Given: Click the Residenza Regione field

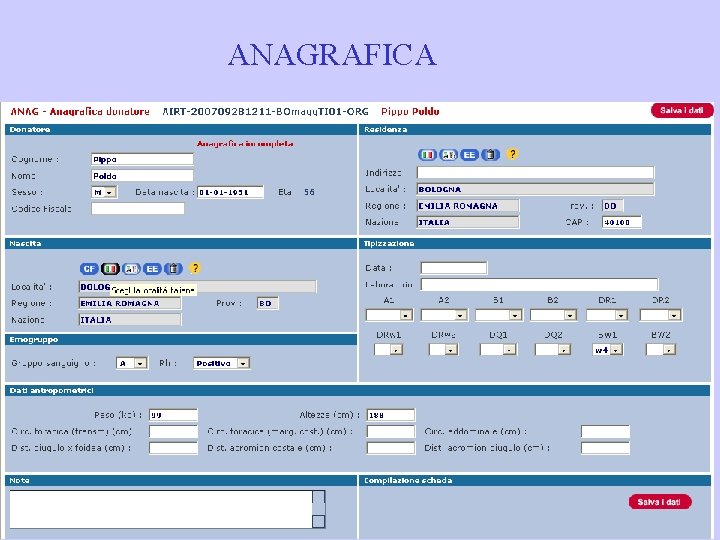Looking at the screenshot, I should (x=468, y=206).
